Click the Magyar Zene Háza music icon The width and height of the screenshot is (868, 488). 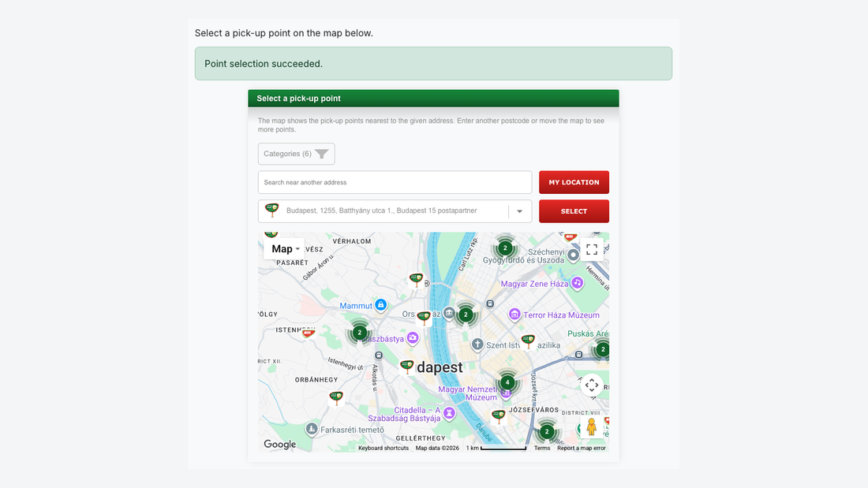[x=578, y=283]
